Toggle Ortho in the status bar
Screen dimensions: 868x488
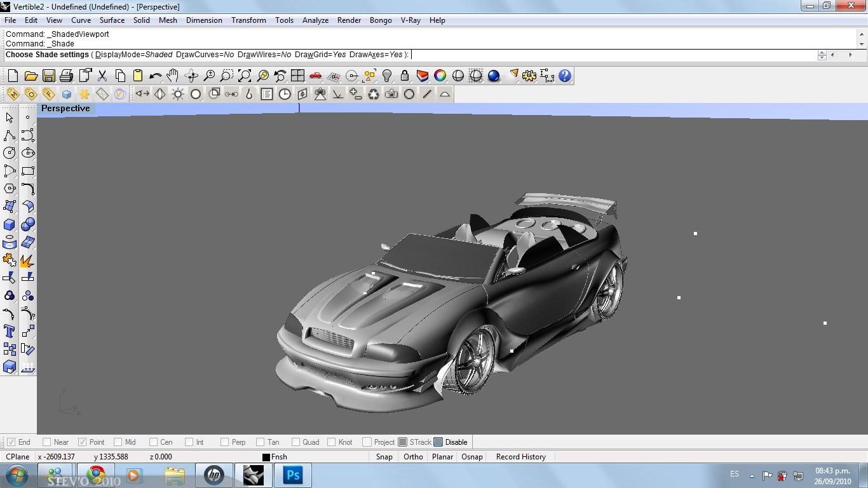[413, 457]
